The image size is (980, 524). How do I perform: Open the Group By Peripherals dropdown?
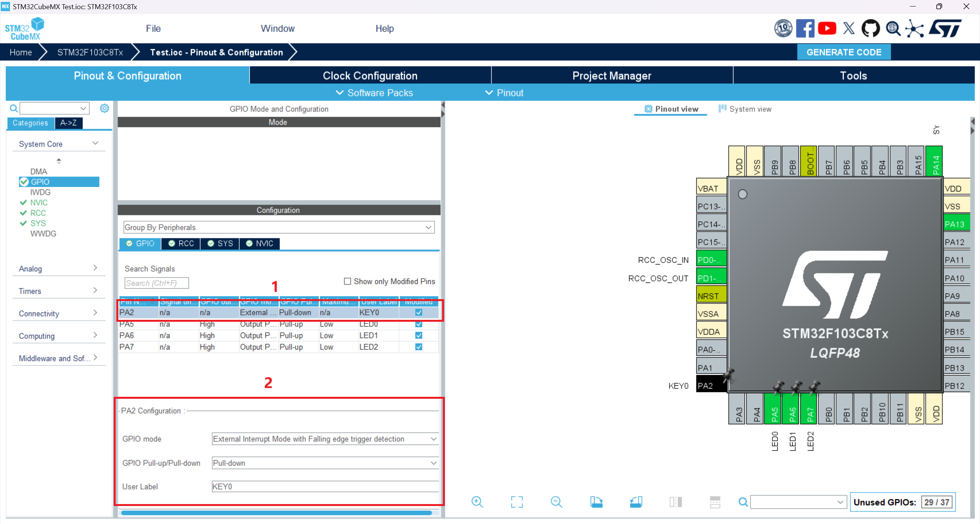279,228
